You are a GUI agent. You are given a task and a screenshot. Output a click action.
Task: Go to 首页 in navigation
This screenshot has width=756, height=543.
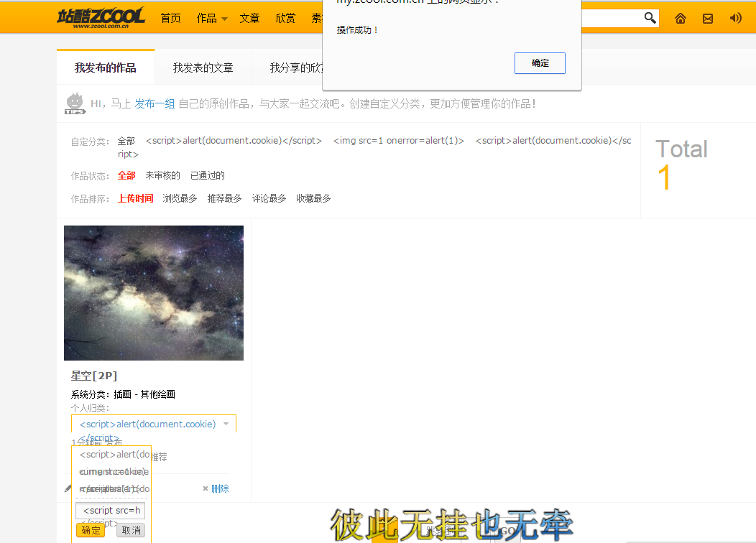(171, 18)
